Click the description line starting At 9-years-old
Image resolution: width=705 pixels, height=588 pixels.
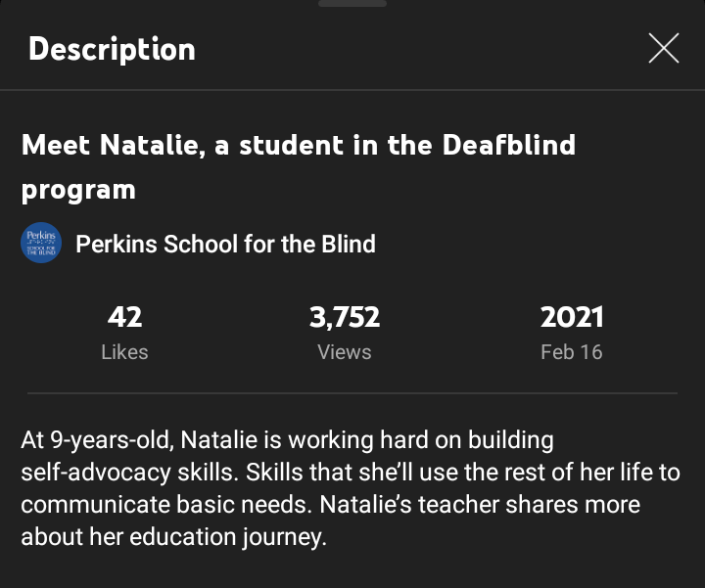coord(287,440)
